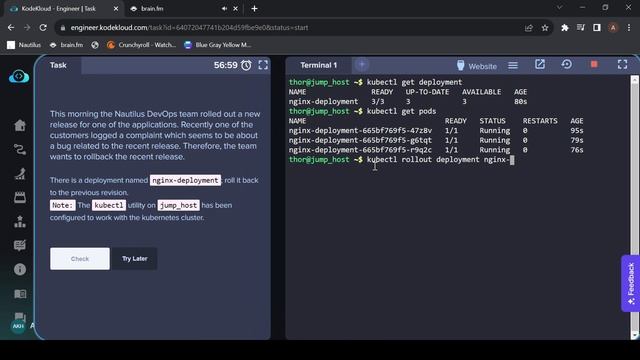The image size is (640, 360).
Task: Close the brain.fm tab
Action: point(236,9)
